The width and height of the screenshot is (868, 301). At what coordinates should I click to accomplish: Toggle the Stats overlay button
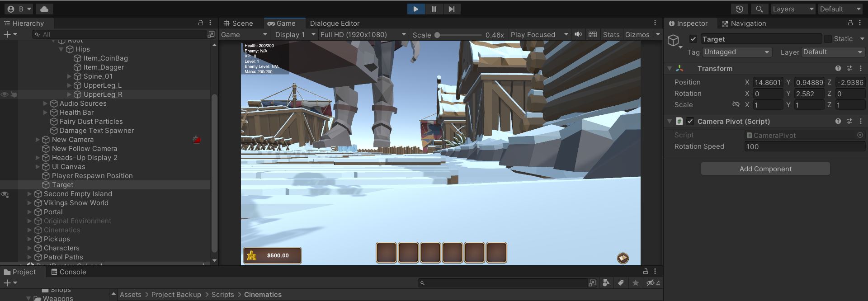tap(611, 35)
